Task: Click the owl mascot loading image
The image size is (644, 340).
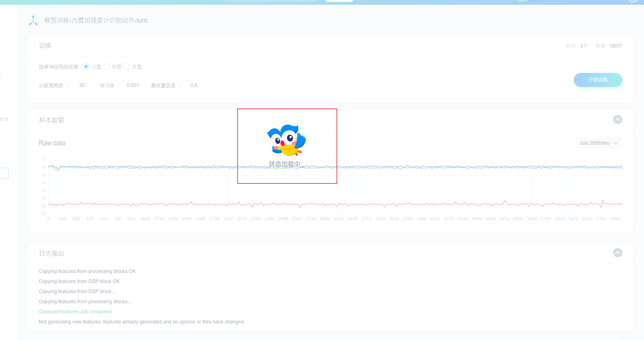Action: click(x=286, y=140)
